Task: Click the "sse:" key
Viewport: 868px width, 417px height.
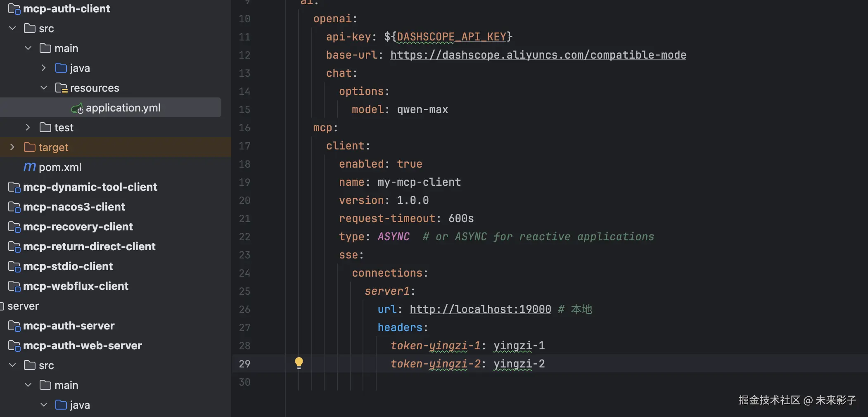Action: (x=351, y=255)
